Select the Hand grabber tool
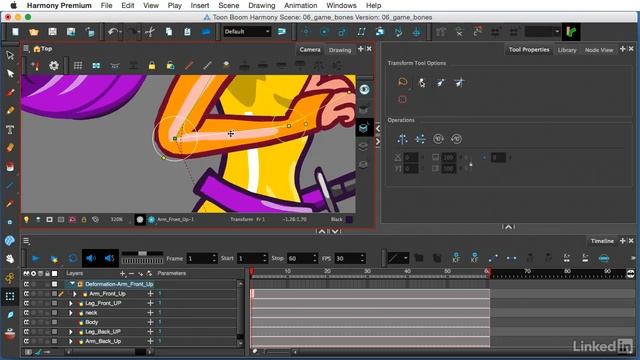The image size is (640, 360). point(10,259)
